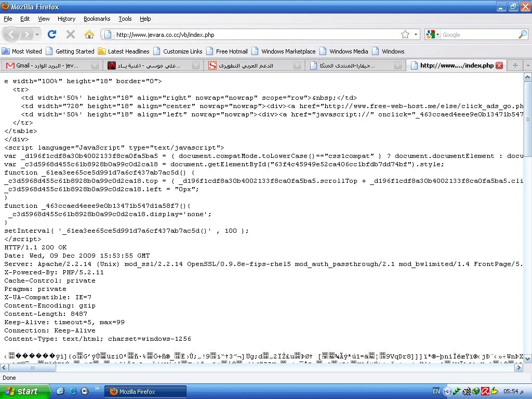Click the Reload page icon
Image resolution: width=532 pixels, height=399 pixels.
click(x=52, y=35)
